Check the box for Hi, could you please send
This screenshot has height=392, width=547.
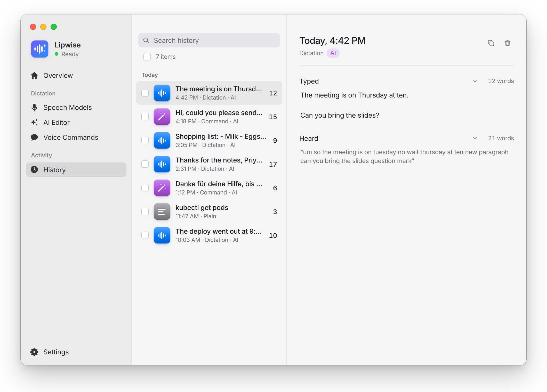[145, 117]
